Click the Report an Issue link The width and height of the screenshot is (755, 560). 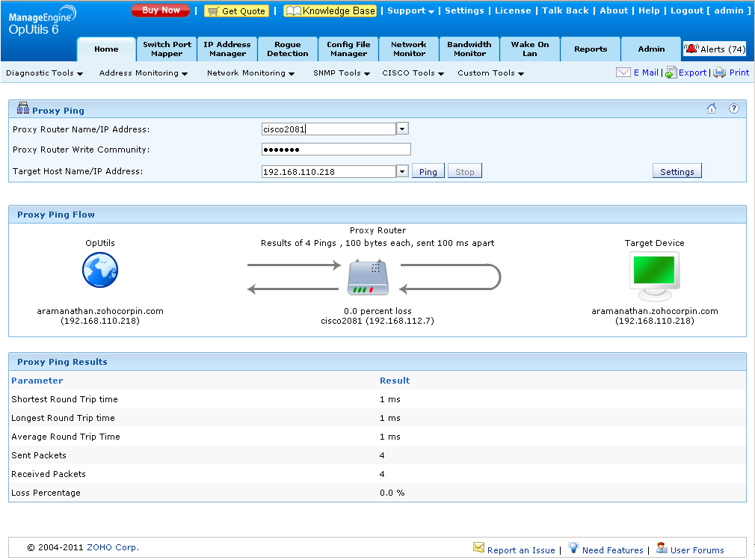520,550
